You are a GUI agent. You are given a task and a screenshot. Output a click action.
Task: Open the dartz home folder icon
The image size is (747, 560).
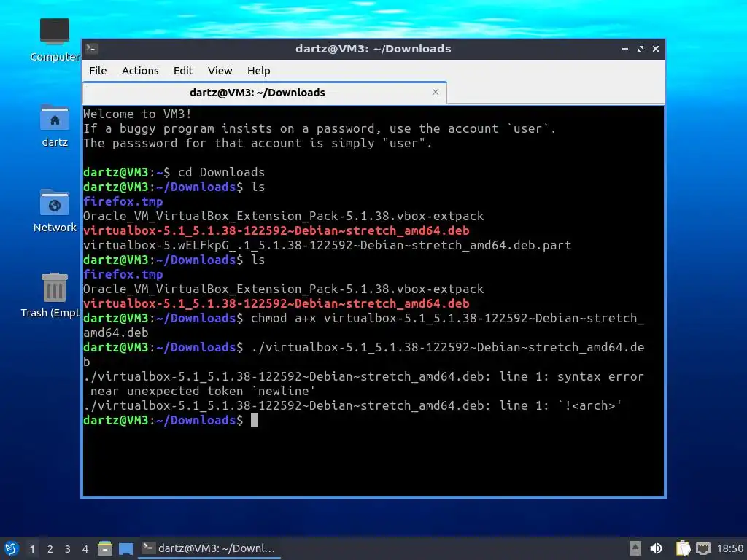[x=54, y=125]
